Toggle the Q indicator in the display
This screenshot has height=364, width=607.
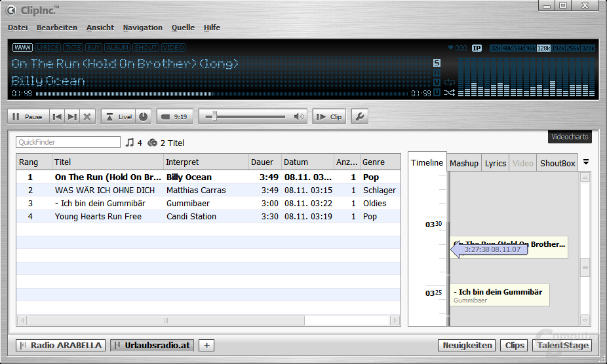(x=437, y=92)
